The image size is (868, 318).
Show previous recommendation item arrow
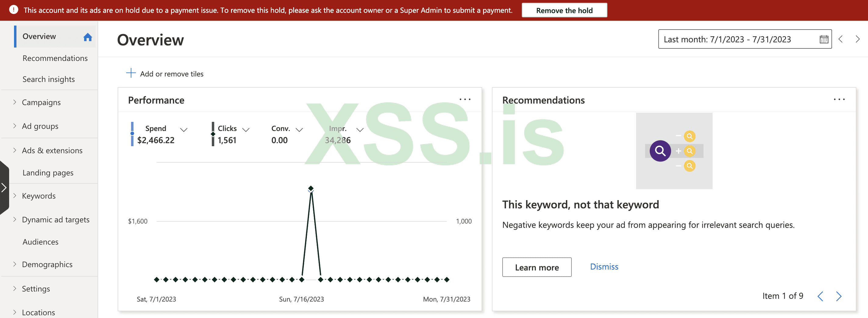click(x=820, y=296)
